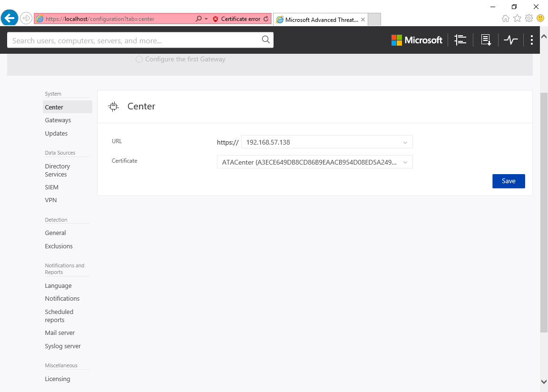548x392 pixels.
Task: Refresh the page with the reload icon
Action: [266, 19]
